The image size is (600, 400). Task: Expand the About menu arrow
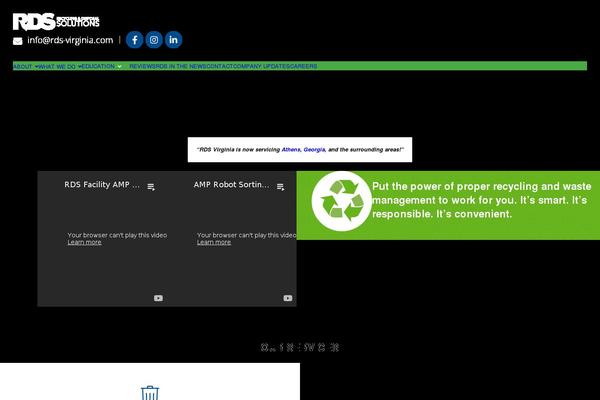coord(37,66)
